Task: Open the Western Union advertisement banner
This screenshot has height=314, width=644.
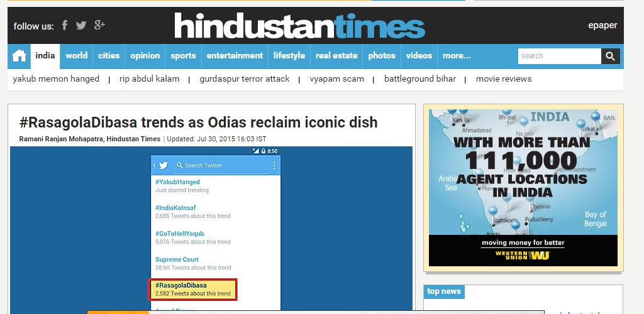Action: 523,188
